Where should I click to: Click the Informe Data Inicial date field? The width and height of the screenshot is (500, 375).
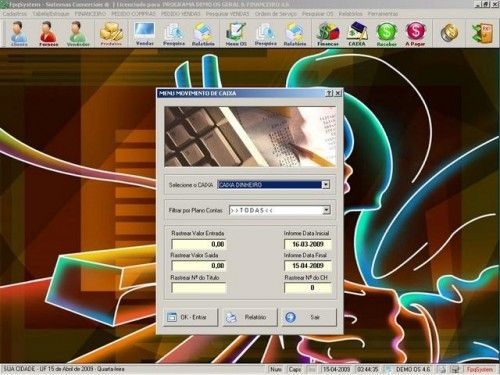coord(308,244)
